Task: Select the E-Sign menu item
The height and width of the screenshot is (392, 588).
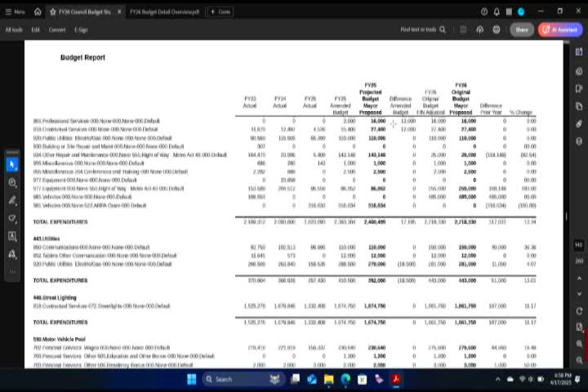Action: (81, 29)
